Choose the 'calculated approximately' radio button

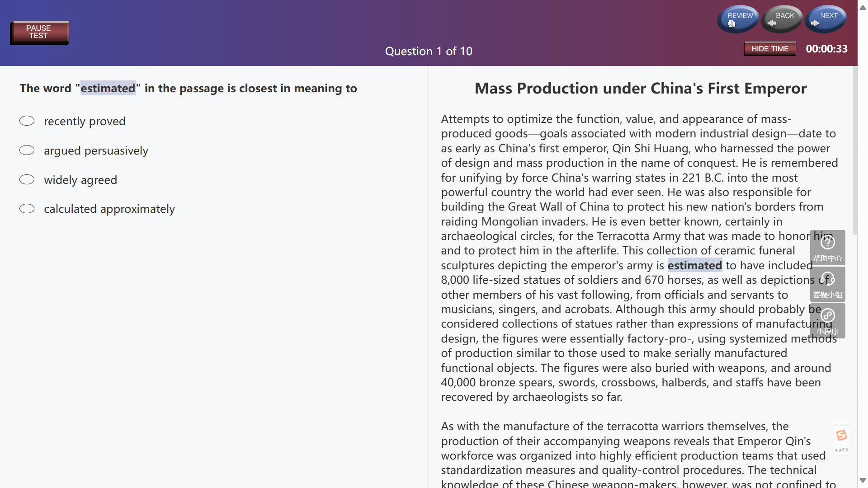pyautogui.click(x=27, y=208)
